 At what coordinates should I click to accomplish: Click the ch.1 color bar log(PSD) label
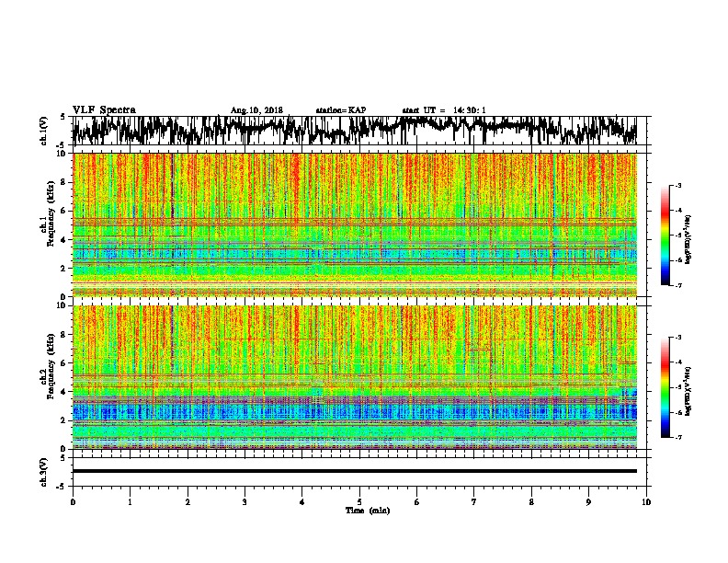click(688, 239)
